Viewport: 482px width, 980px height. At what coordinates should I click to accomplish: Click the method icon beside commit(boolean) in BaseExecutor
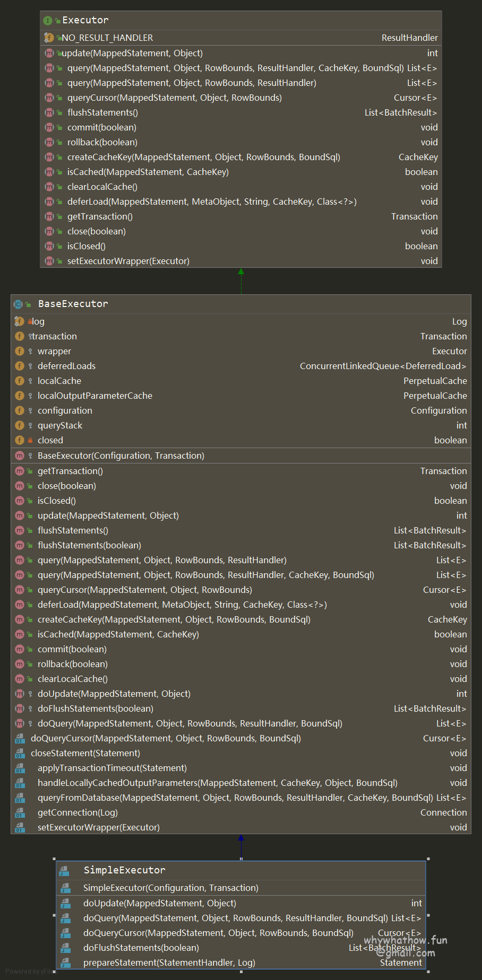tap(20, 649)
